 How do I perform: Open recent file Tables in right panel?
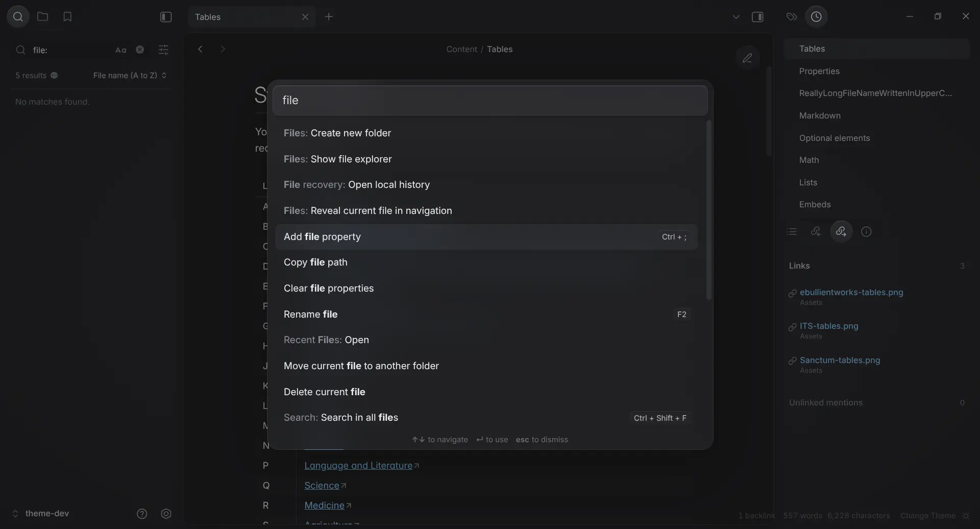[x=876, y=49]
